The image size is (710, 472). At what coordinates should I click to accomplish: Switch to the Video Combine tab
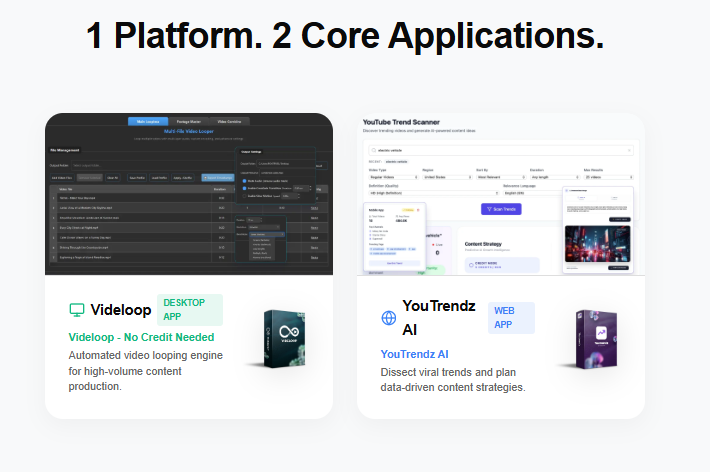coord(229,121)
